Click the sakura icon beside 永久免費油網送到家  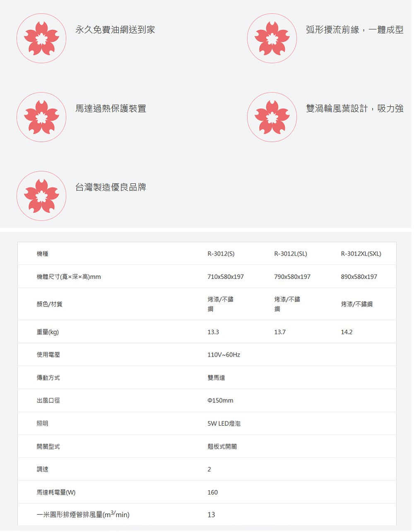point(41,38)
